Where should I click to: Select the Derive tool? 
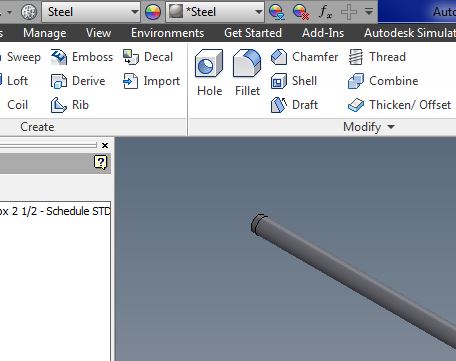click(x=78, y=81)
